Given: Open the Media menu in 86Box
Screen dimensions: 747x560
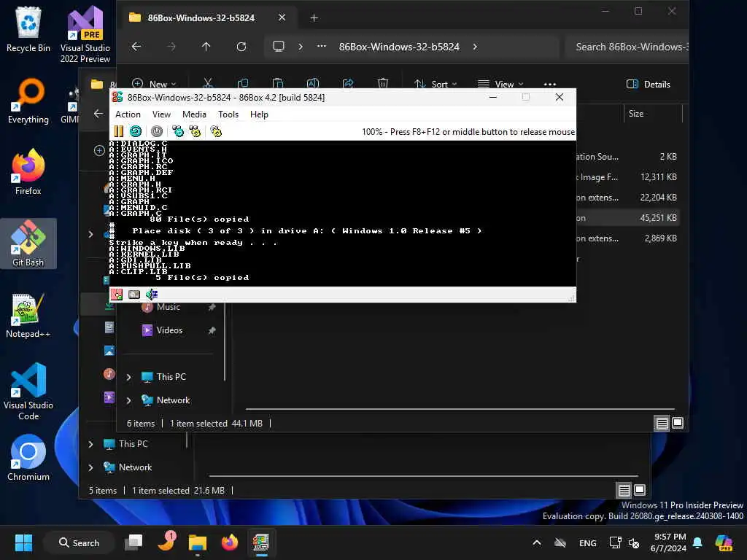Looking at the screenshot, I should [194, 114].
